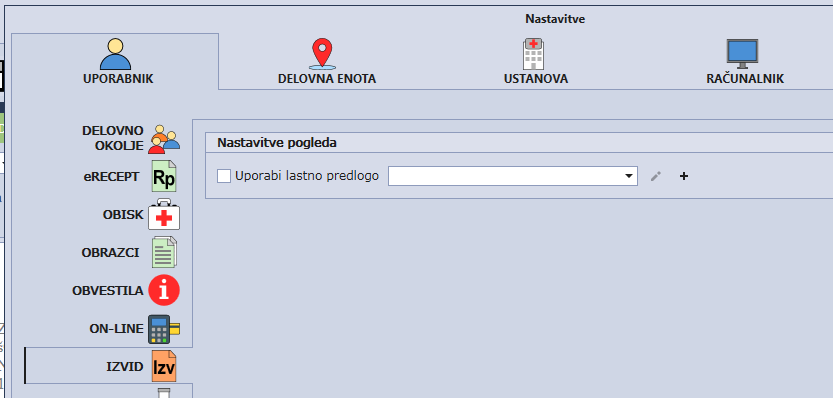Open the OBISK section

(x=123, y=215)
